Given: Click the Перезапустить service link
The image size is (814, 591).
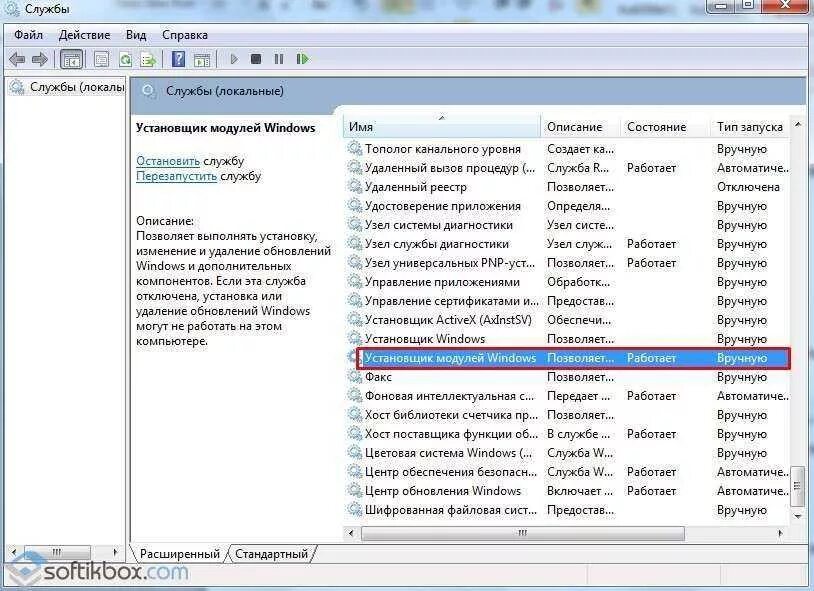Looking at the screenshot, I should click(177, 176).
